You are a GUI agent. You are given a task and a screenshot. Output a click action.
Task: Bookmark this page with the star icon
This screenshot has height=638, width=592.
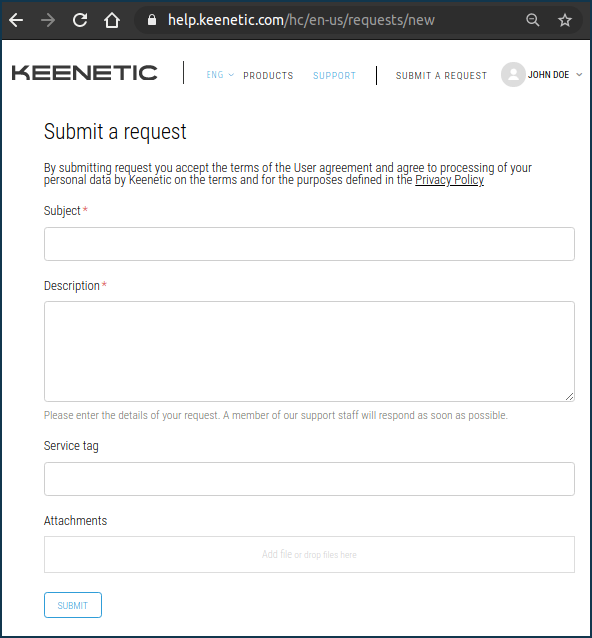[x=565, y=20]
